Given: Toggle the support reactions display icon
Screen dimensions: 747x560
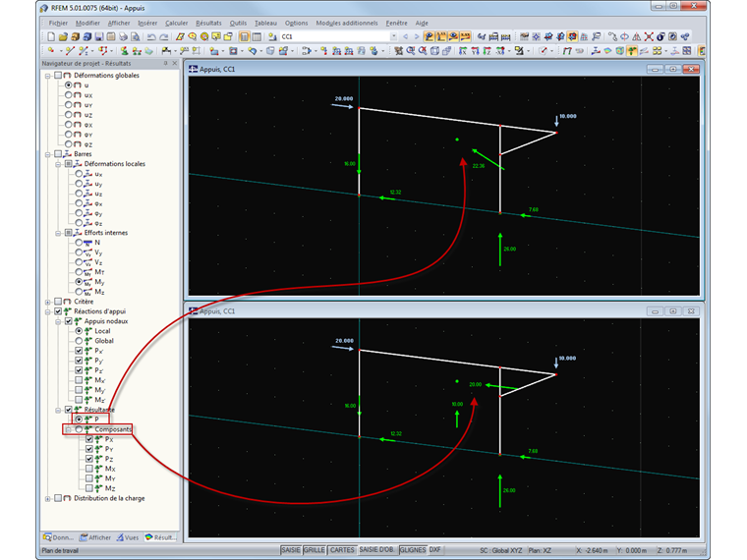Looking at the screenshot, I should click(632, 50).
